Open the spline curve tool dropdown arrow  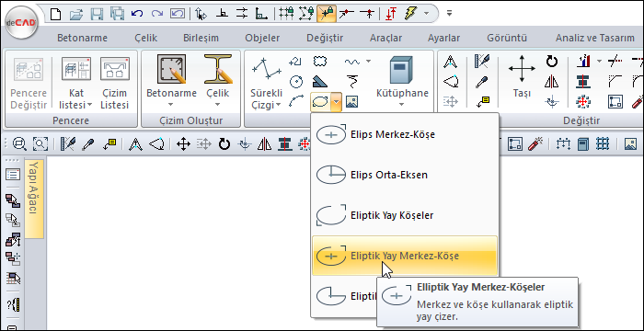pos(368,62)
